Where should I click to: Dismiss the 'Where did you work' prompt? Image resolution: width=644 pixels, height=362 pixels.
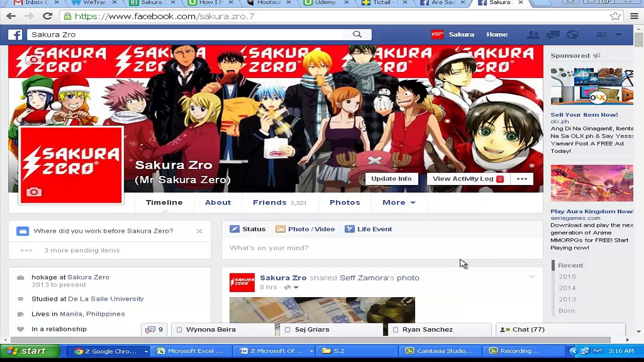tap(199, 231)
